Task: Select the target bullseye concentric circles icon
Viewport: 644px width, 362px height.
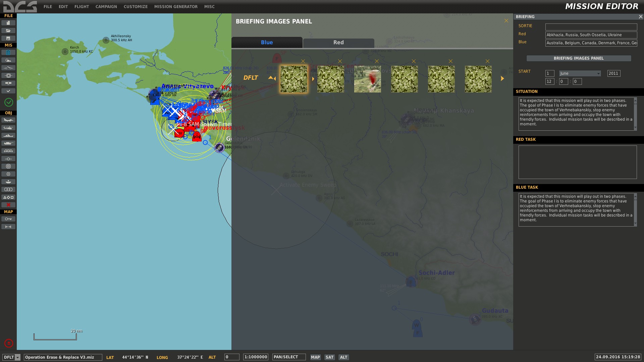Action: coord(8,166)
